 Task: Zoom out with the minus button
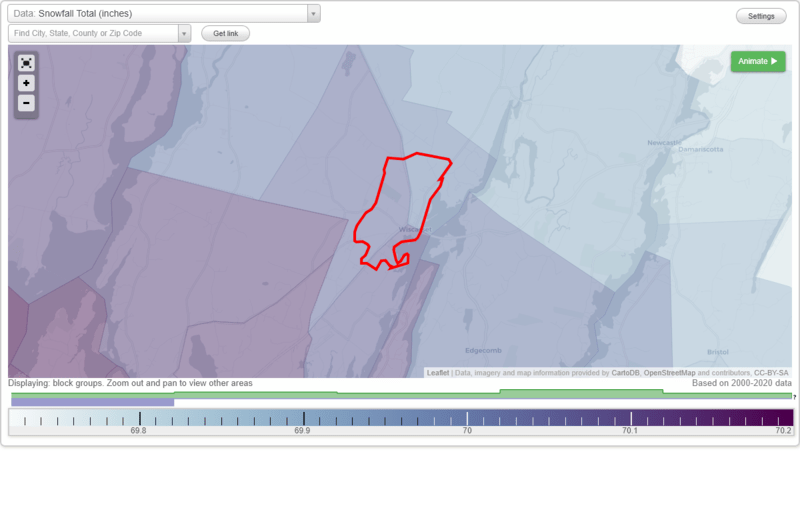(x=26, y=103)
